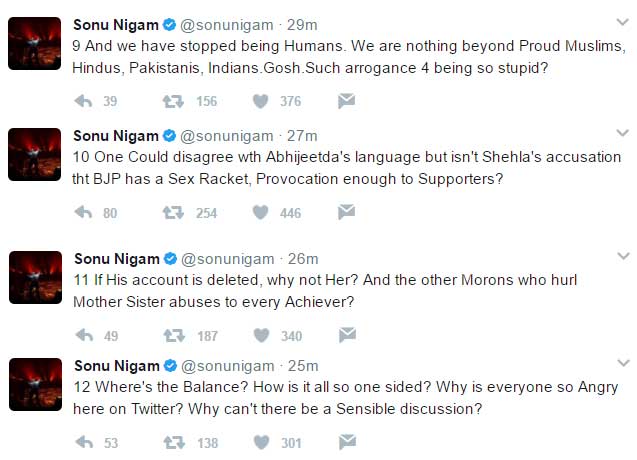637x460 pixels.
Task: Retweet tweet 11 with 187 retweets
Action: click(x=172, y=336)
